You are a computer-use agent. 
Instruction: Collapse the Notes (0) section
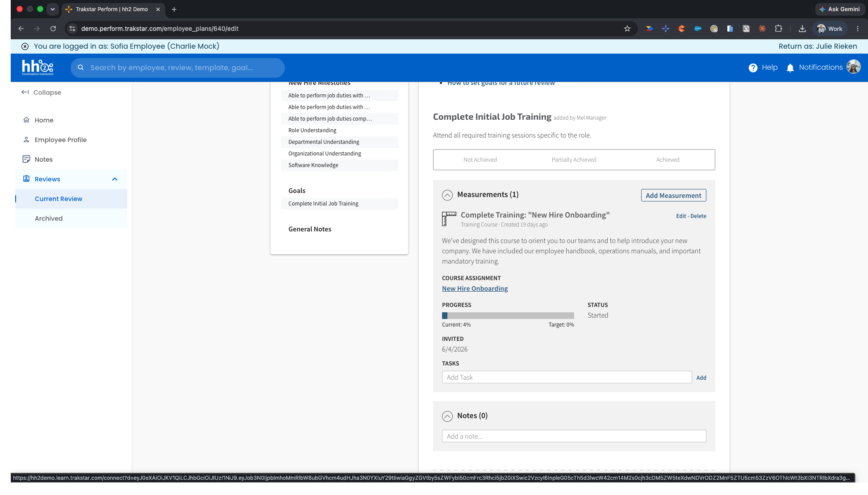click(x=447, y=416)
